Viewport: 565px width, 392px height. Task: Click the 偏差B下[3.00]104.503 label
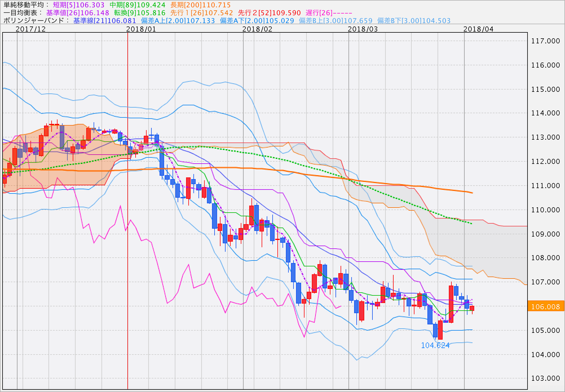tap(414, 21)
